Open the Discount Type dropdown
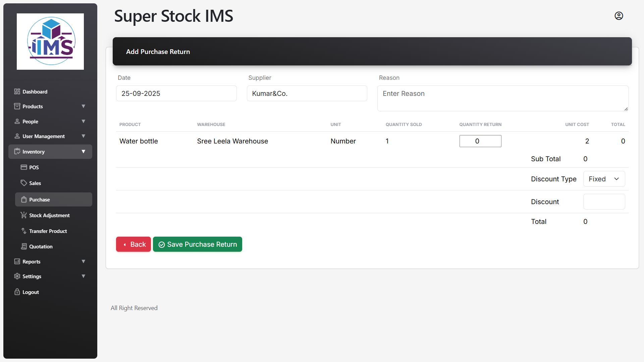Image resolution: width=644 pixels, height=362 pixels. coord(604,179)
